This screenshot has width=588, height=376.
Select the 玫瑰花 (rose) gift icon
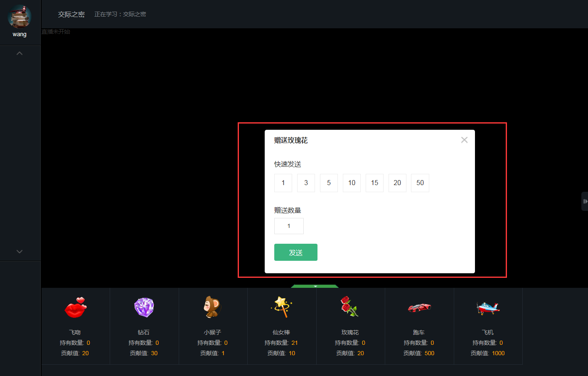coord(350,307)
